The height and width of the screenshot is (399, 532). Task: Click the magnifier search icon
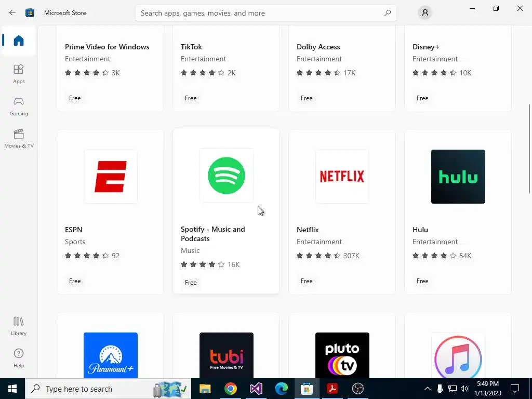tap(388, 13)
